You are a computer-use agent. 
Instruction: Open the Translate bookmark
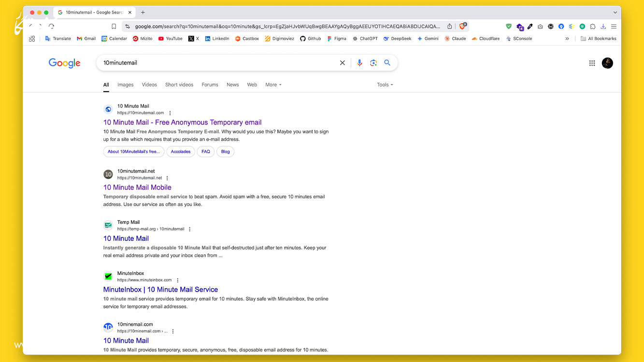58,39
